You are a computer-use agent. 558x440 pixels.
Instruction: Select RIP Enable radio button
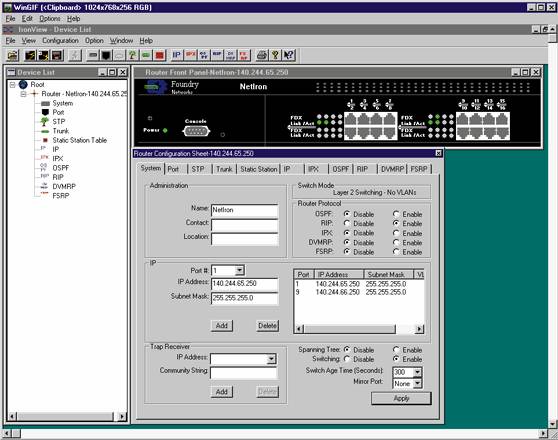click(396, 223)
